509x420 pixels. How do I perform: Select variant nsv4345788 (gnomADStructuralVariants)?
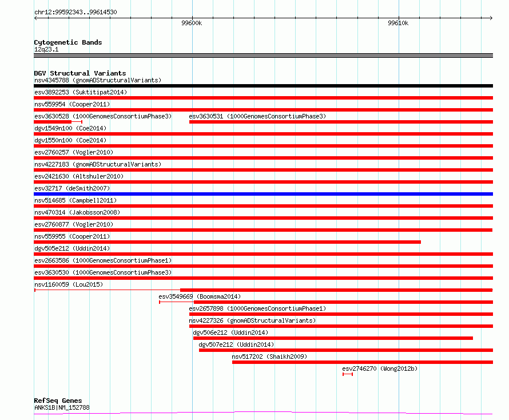tap(98, 80)
